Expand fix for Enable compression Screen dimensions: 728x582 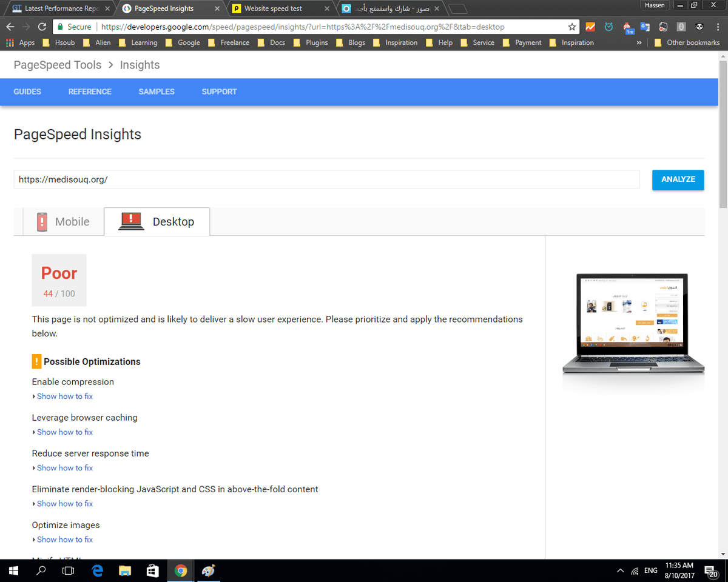tap(64, 396)
